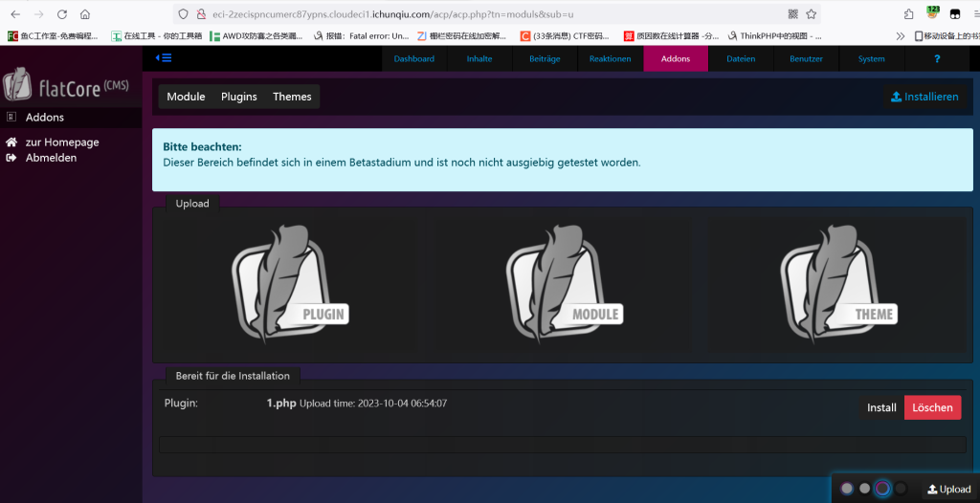Click the browser address bar
980x503 pixels.
pyautogui.click(x=479, y=14)
